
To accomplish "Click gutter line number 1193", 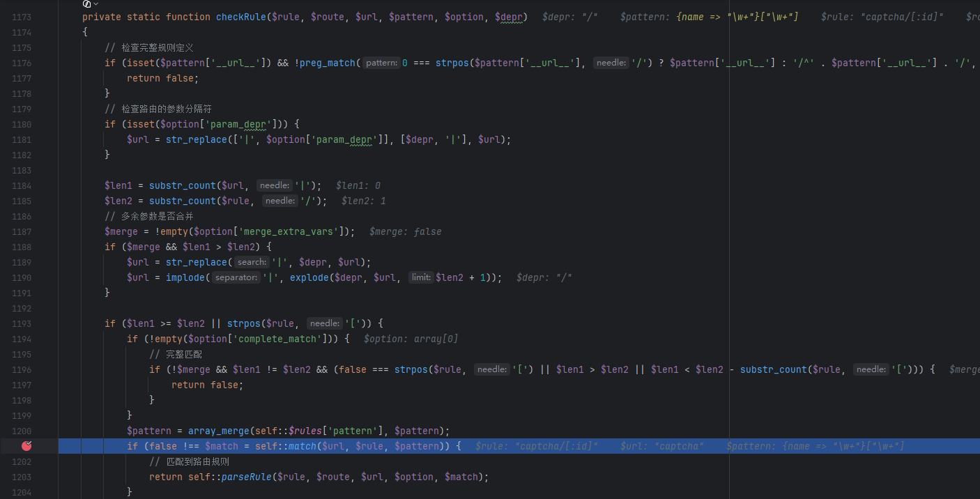I will point(22,323).
